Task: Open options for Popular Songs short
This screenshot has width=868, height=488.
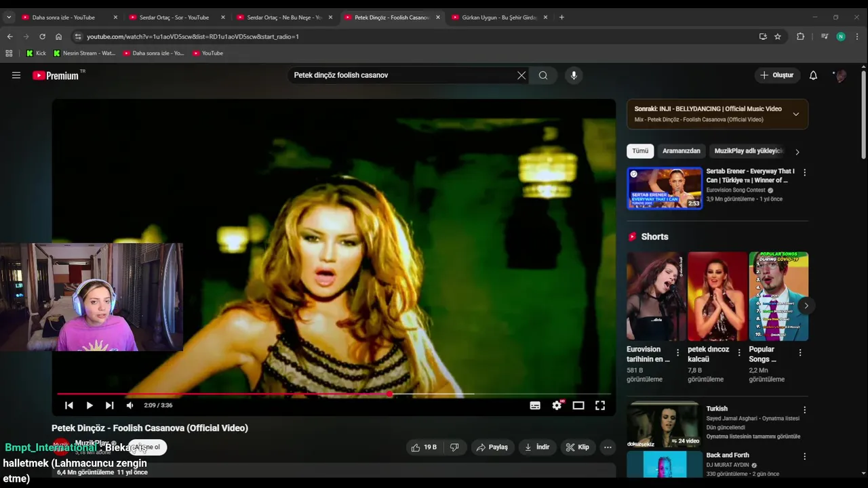Action: pos(800,352)
